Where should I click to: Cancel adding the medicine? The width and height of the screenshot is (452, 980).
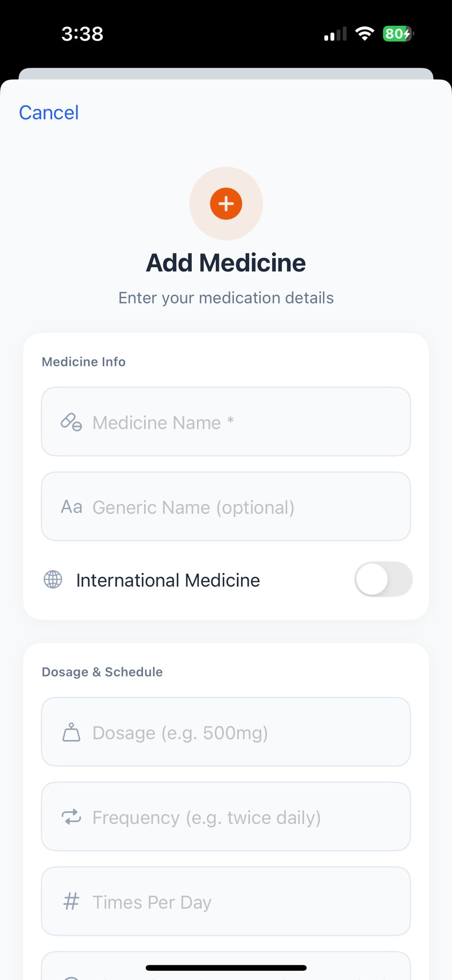[x=49, y=113]
